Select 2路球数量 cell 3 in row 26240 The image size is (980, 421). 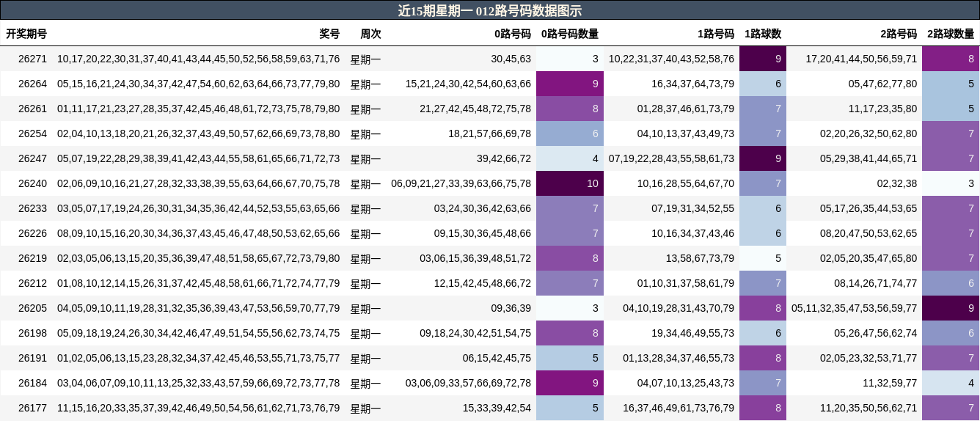point(951,183)
